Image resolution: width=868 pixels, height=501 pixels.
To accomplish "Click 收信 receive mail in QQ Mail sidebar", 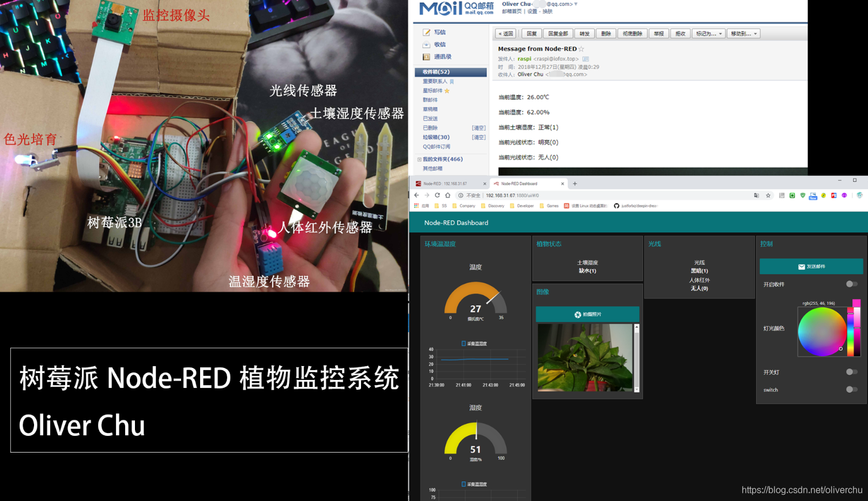I will 435,44.
